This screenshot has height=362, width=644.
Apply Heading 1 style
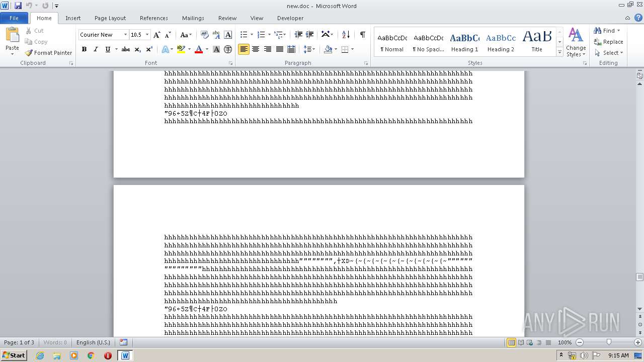(464, 42)
